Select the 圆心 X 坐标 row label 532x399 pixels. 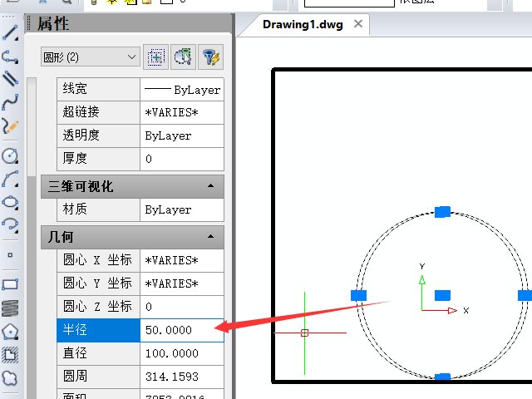98,260
